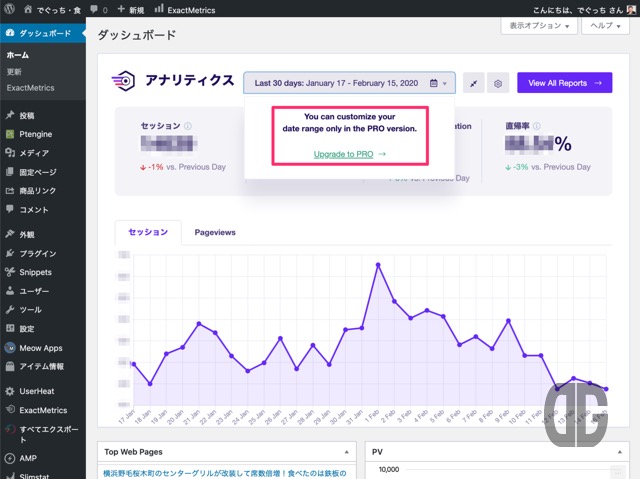Image resolution: width=640 pixels, height=479 pixels.
Task: Click the info icon beside セッション
Action: coord(188,126)
